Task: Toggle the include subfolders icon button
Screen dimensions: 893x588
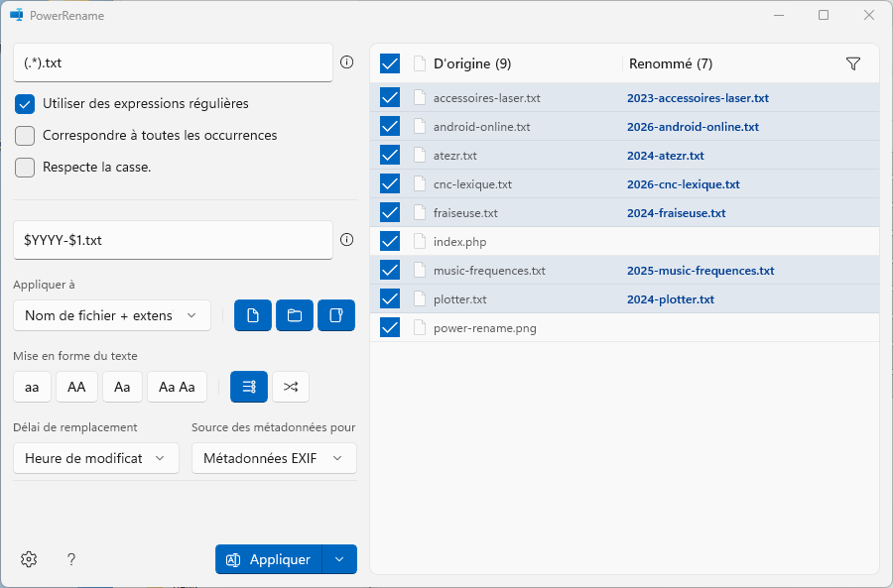Action: click(x=336, y=315)
